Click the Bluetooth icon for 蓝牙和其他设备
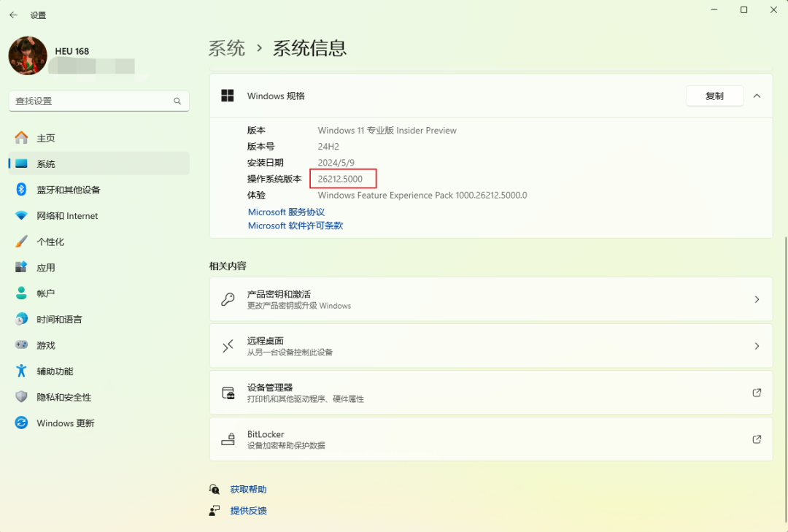788x532 pixels. tap(21, 190)
